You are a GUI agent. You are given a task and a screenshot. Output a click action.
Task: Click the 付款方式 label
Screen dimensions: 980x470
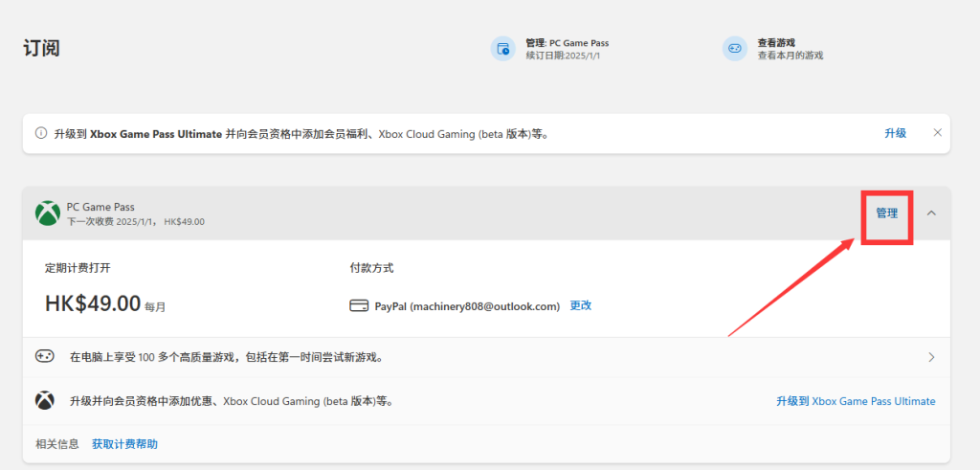[372, 268]
